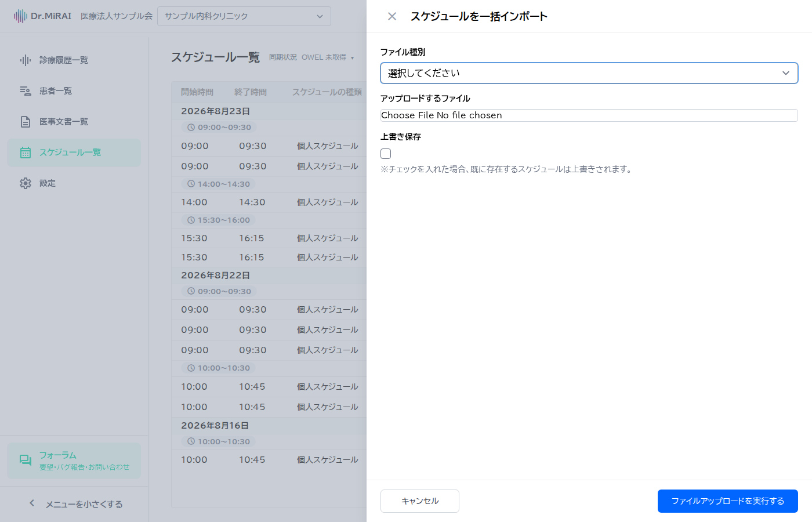Click the 15:30〜16:00 time slot badge
This screenshot has width=812, height=522.
[x=218, y=220]
